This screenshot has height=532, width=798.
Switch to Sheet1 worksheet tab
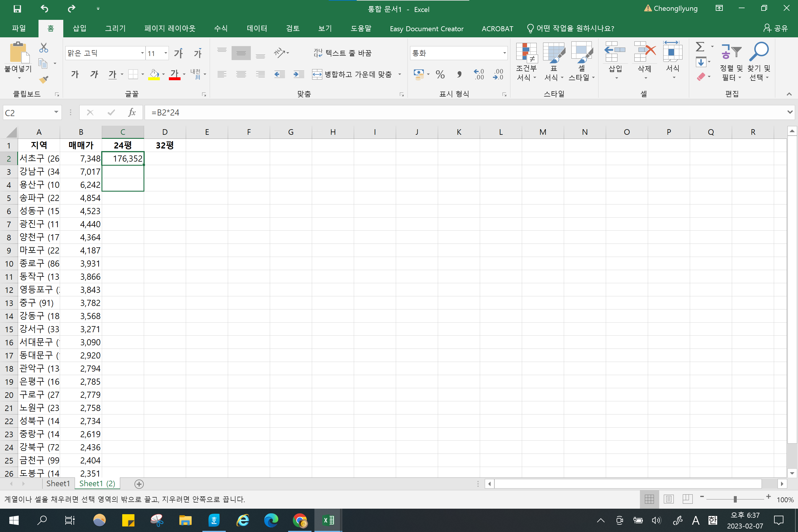(x=58, y=484)
